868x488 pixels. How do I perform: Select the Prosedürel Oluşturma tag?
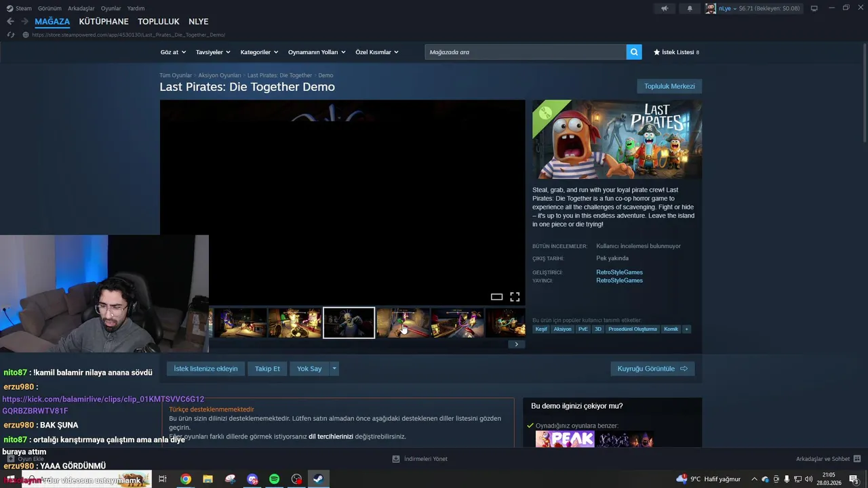click(x=632, y=329)
